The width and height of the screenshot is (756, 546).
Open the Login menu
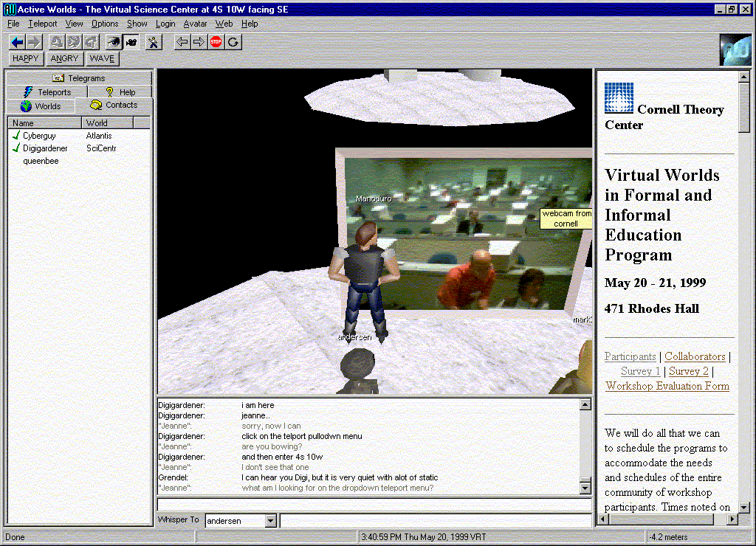click(165, 24)
